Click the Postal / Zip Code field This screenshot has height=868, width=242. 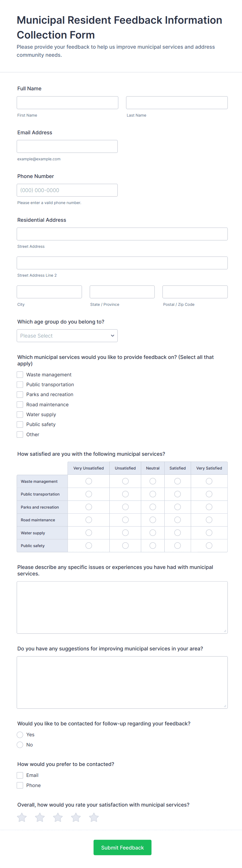pyautogui.click(x=195, y=292)
